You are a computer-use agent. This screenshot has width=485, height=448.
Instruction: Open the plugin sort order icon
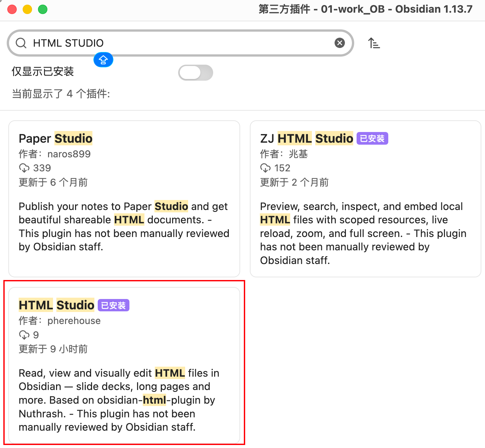[x=374, y=43]
